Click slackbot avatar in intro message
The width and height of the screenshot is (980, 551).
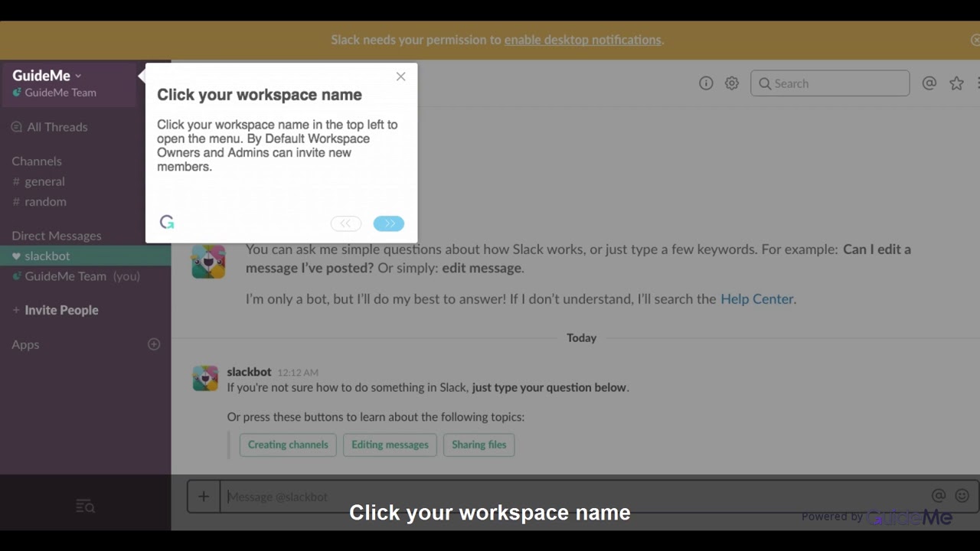208,261
